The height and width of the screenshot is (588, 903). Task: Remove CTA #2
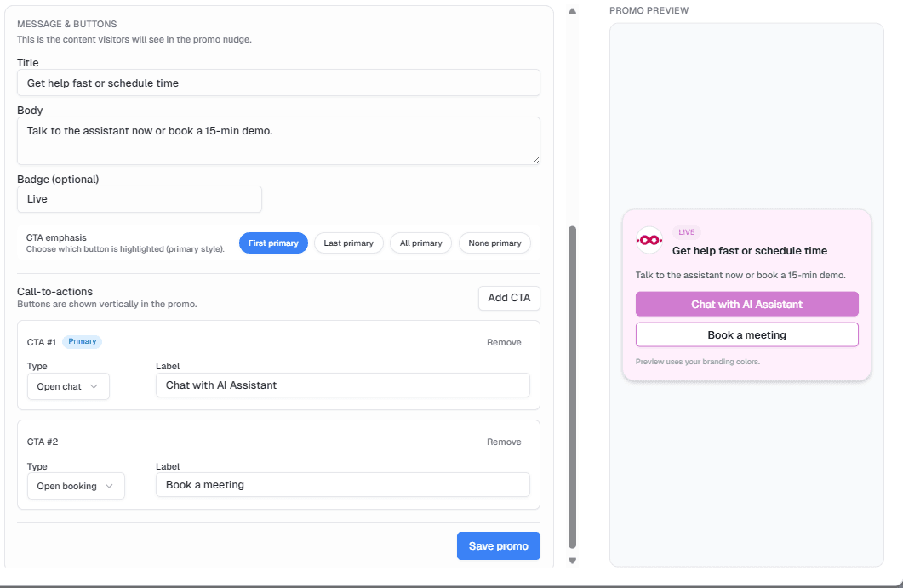point(504,442)
